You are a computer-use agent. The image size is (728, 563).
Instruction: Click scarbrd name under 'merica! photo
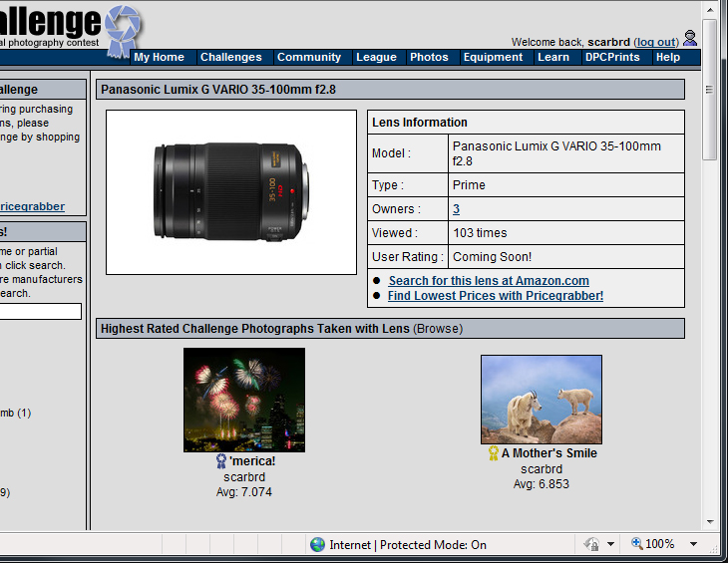(x=244, y=477)
